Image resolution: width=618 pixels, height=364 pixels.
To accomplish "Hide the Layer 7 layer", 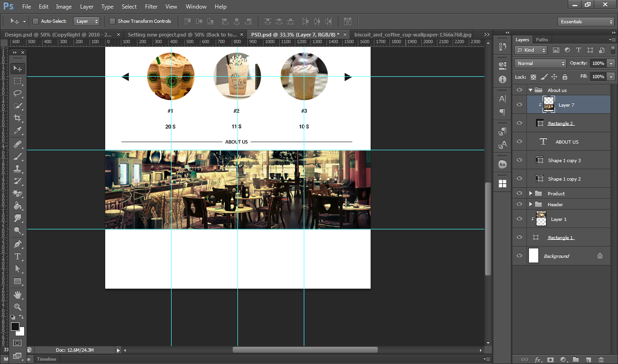I will point(519,105).
